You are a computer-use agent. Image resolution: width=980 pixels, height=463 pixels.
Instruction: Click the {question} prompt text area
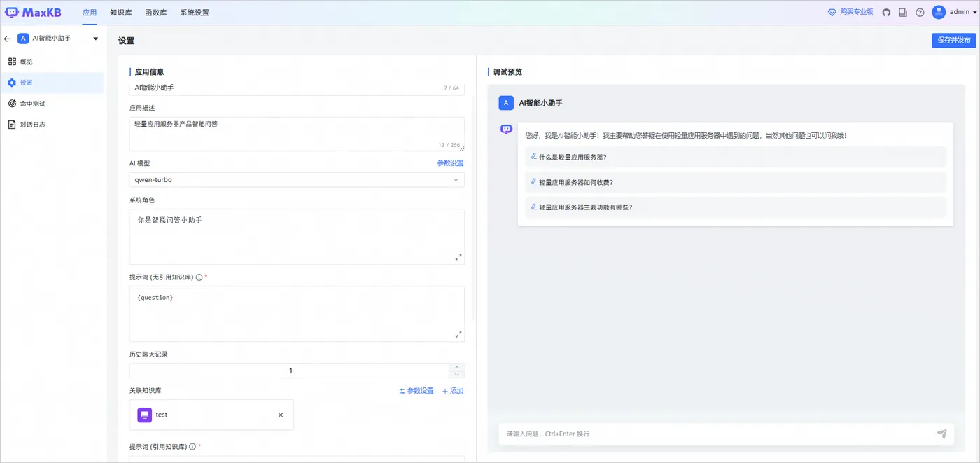click(x=297, y=314)
